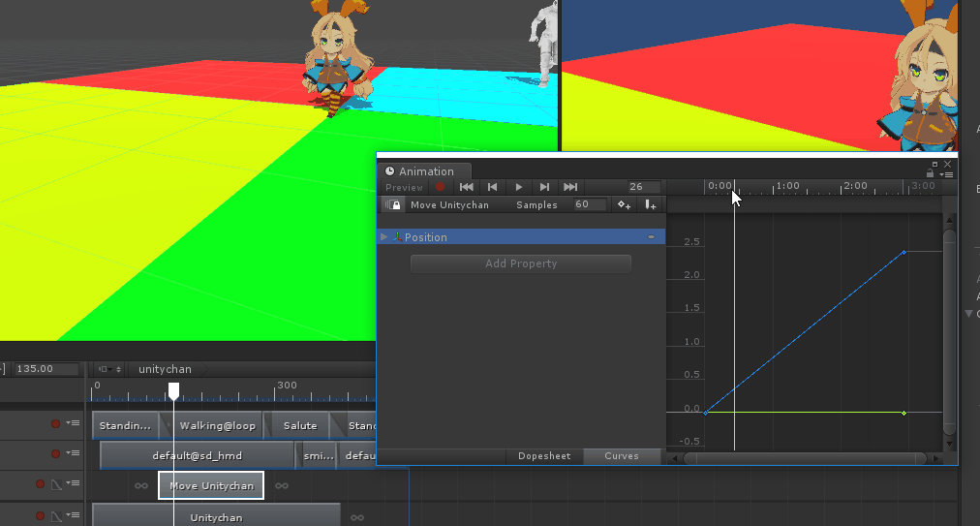Toggle record on the Move Unitychan track

point(40,483)
